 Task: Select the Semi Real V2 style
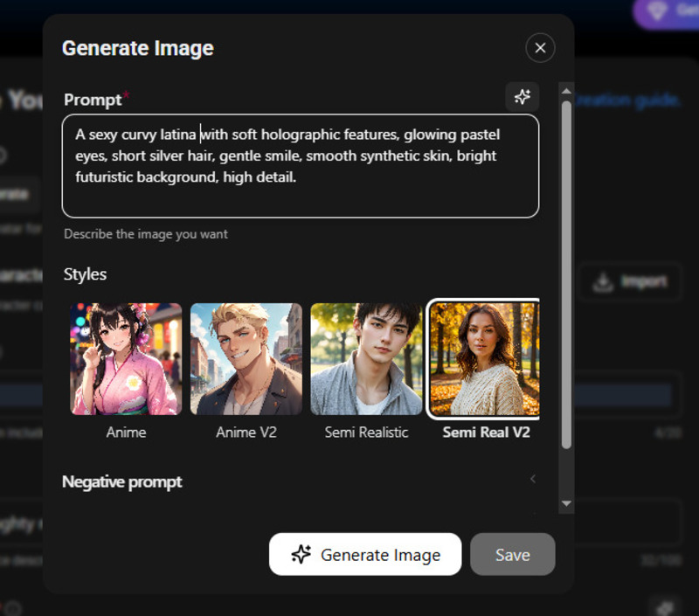point(485,358)
